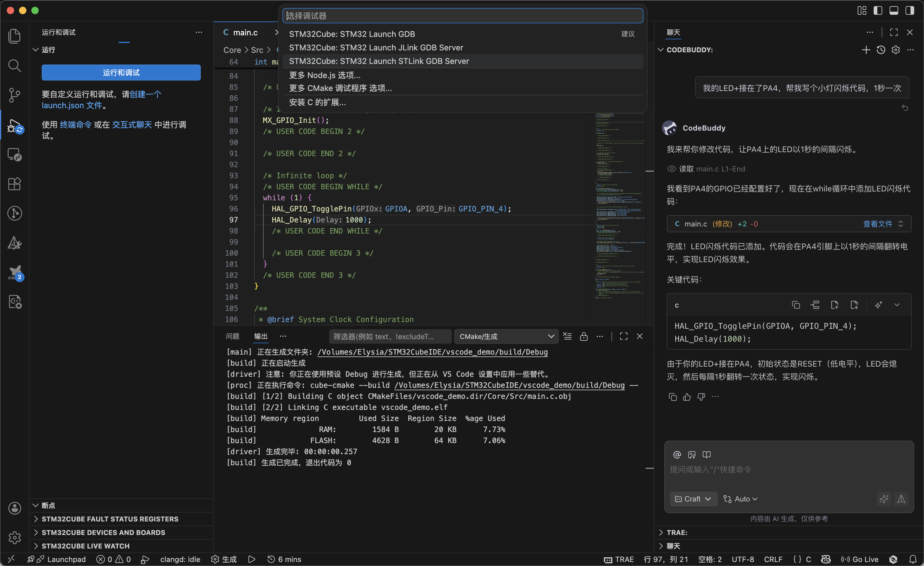Viewport: 924px width, 566px height.
Task: Open the Extensions view icon
Action: [x=14, y=184]
